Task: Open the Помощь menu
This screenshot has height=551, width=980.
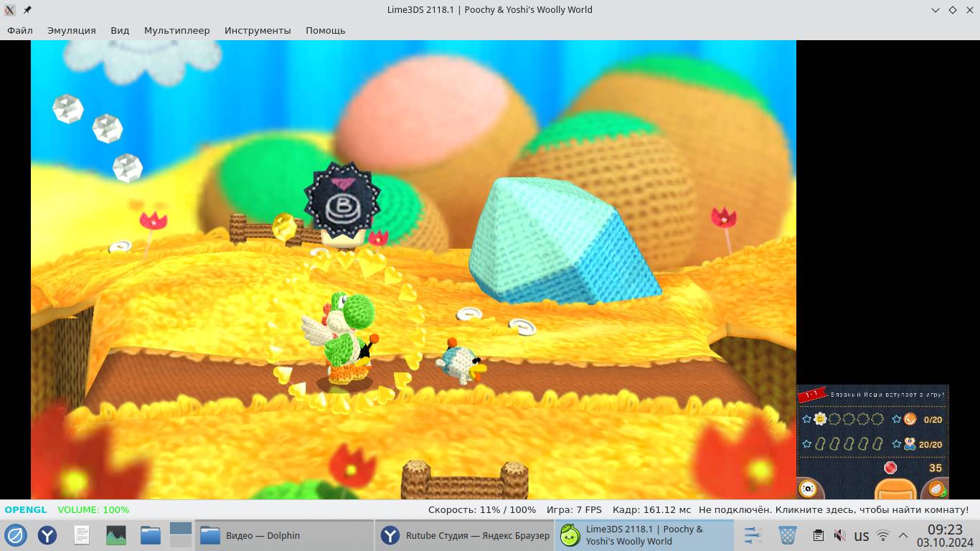Action: 326,30
